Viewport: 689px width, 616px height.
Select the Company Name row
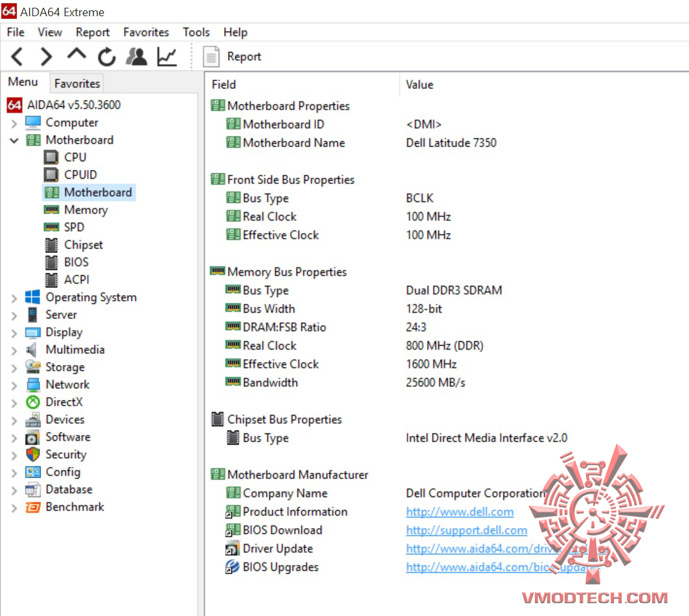tap(448, 494)
